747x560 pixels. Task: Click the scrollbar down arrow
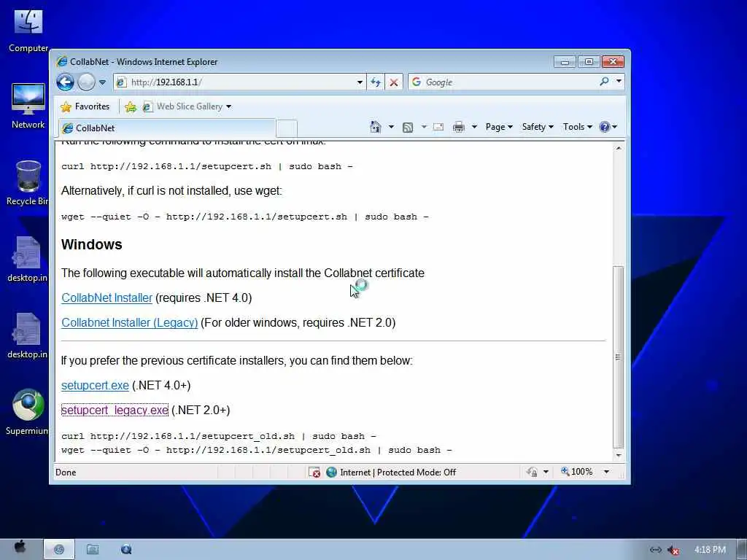click(618, 456)
